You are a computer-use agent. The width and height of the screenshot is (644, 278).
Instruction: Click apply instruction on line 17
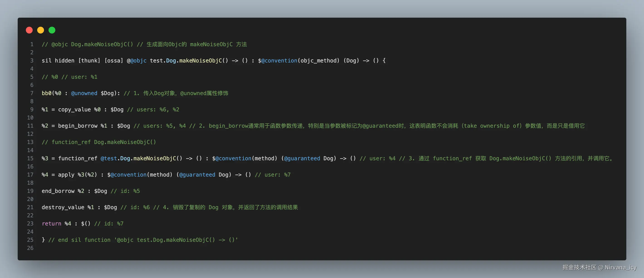(x=66, y=175)
